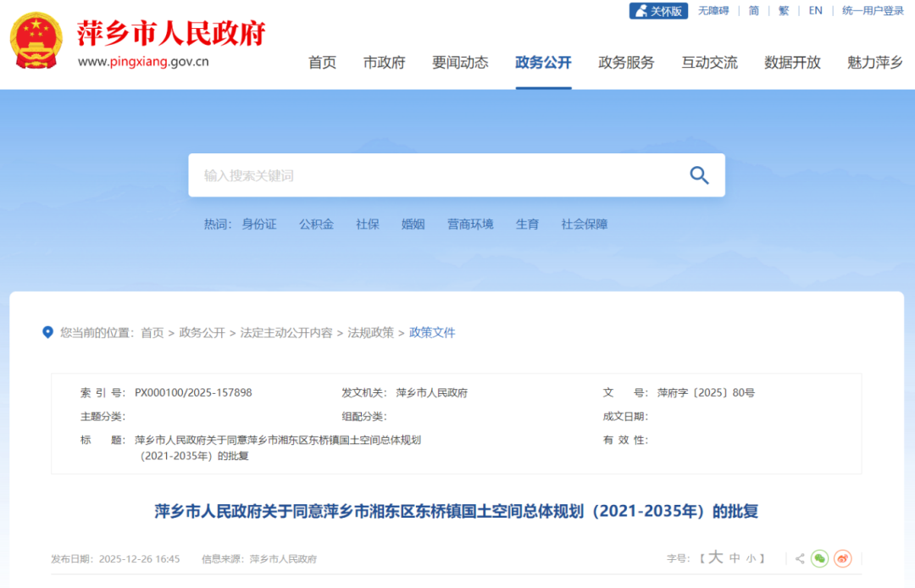
Task: Search hot word 社会保障
Action: (585, 224)
